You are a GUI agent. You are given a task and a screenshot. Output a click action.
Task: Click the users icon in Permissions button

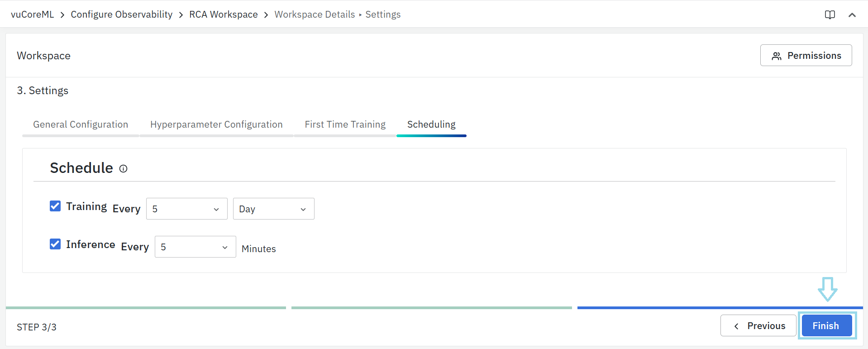pos(777,56)
